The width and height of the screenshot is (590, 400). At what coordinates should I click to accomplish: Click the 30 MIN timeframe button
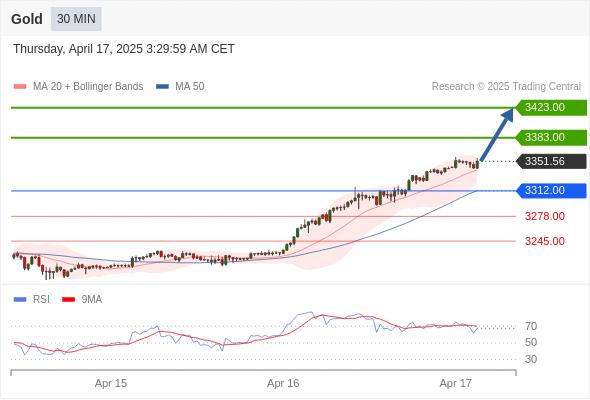point(76,19)
